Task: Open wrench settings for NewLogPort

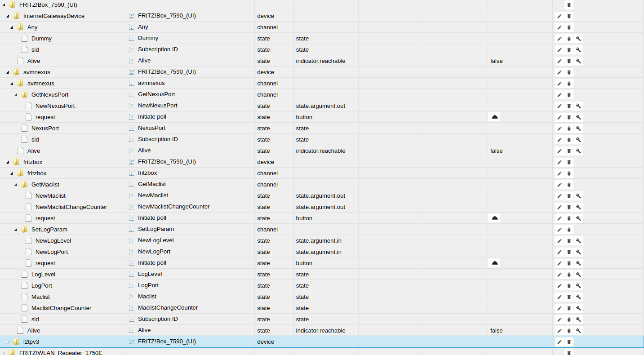Action: point(578,252)
